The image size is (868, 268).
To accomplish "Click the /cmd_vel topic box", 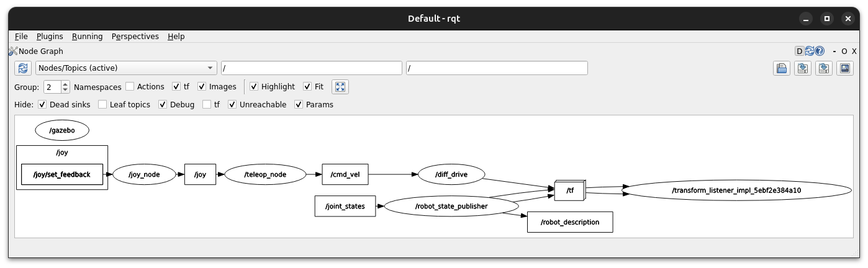I will (x=345, y=175).
